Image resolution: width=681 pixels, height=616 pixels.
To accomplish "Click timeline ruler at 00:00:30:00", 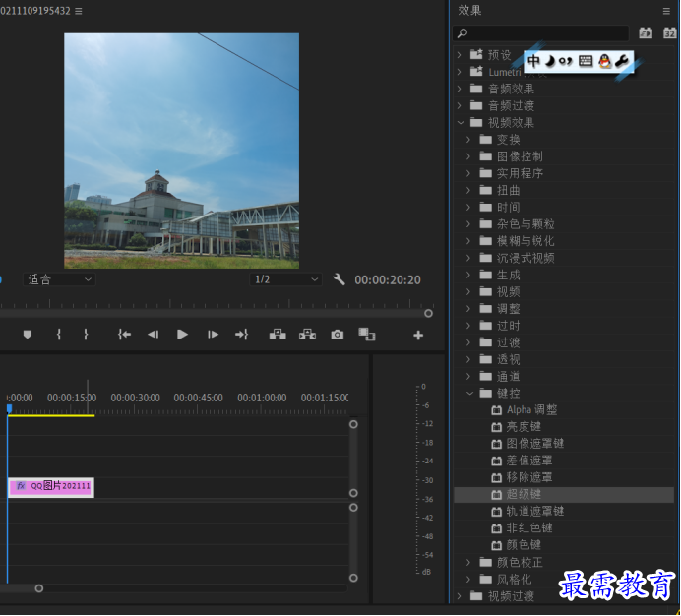I will click(135, 398).
